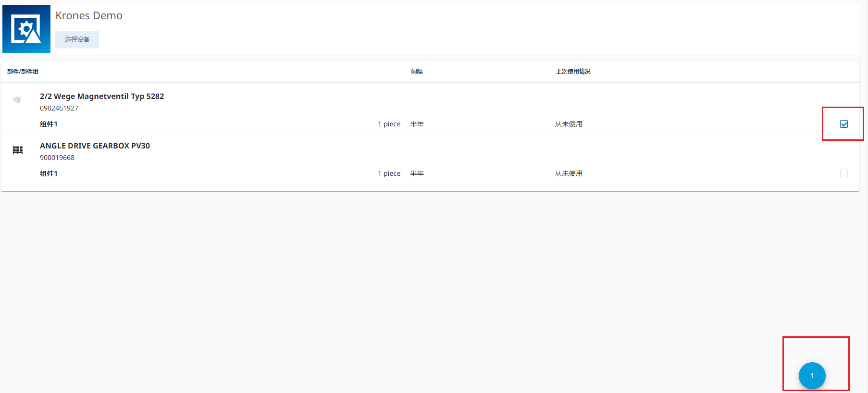Tick the ANGLE DRIVE GEARBOX PV30 checkbox
The height and width of the screenshot is (393, 868).
[x=843, y=173]
